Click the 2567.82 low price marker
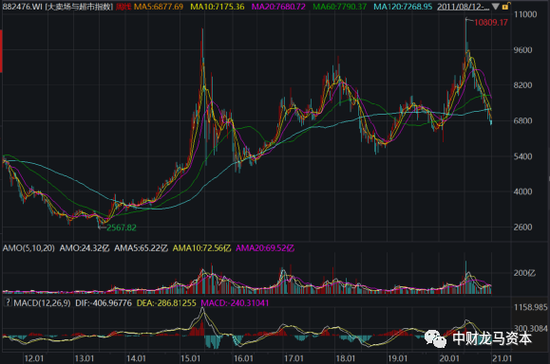Image resolution: width=550 pixels, height=364 pixels. (121, 228)
